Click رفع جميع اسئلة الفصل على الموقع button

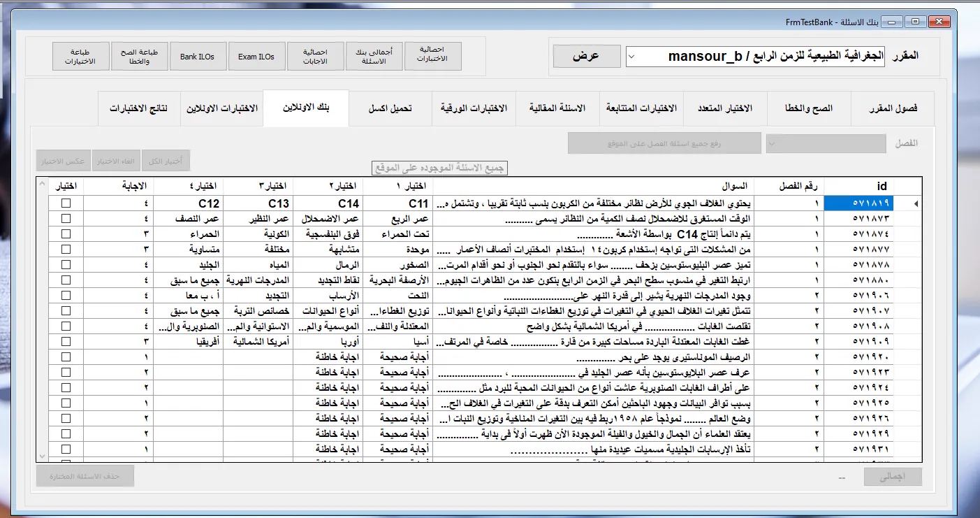point(664,143)
